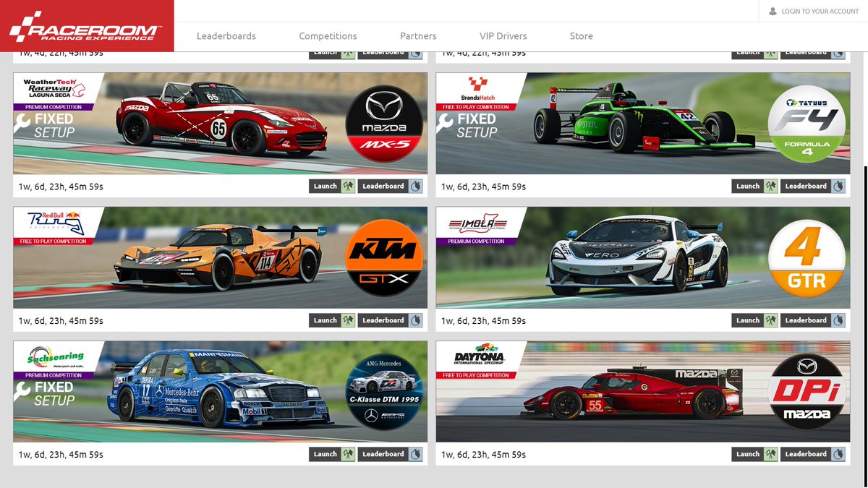Open the VIP Drivers page
The height and width of the screenshot is (488, 868).
[503, 35]
